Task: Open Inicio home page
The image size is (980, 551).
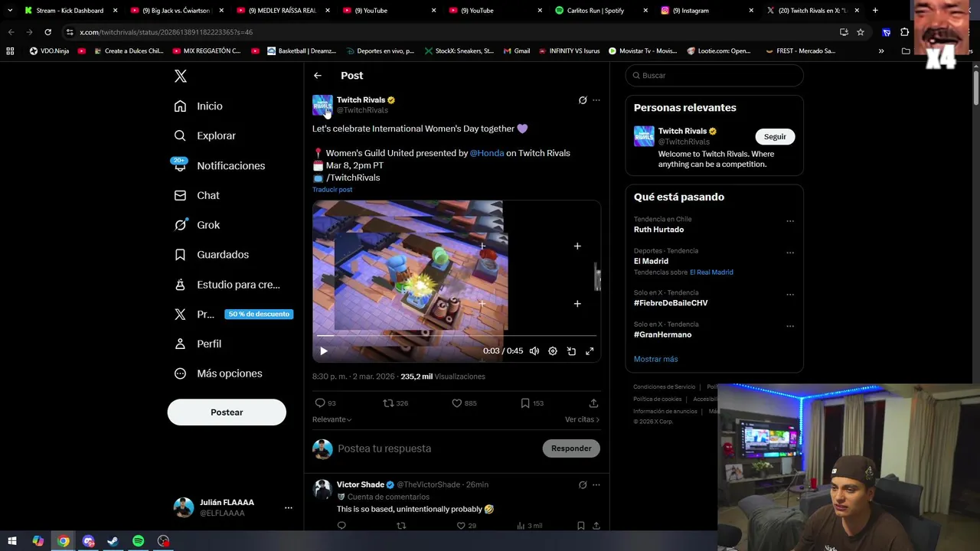Action: (x=198, y=106)
